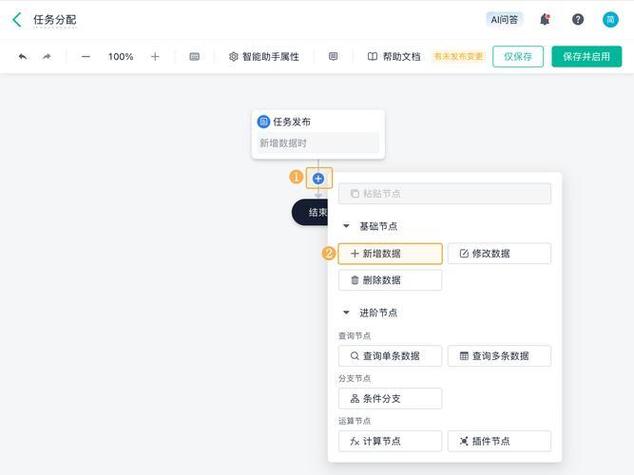Zoom in with the plus icon
This screenshot has width=634, height=475.
[x=155, y=57]
